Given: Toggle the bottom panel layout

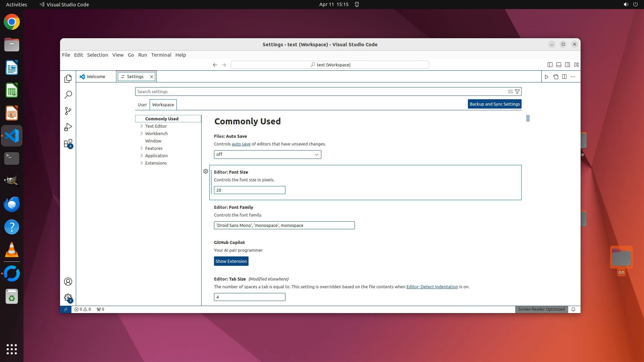Looking at the screenshot, I should pos(558,65).
